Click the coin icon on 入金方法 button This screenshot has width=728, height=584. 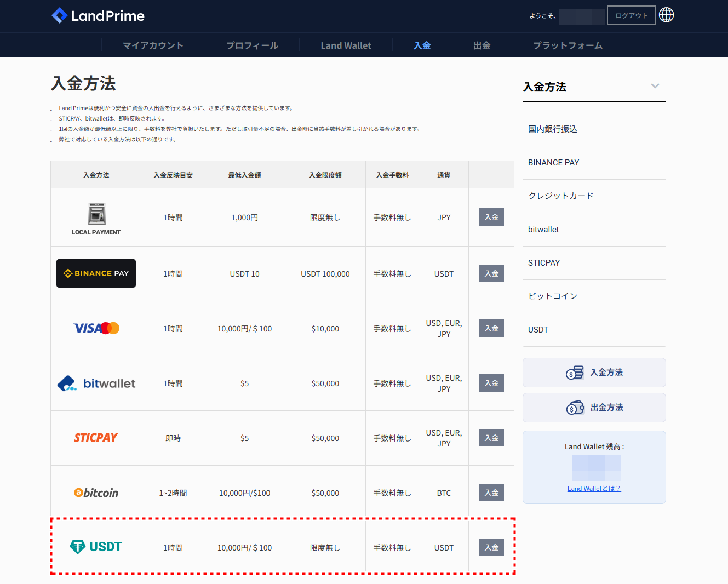click(x=575, y=373)
